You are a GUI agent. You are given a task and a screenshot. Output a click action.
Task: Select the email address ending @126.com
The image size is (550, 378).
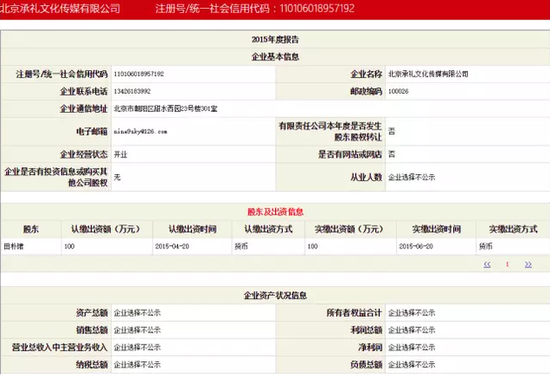(x=140, y=131)
